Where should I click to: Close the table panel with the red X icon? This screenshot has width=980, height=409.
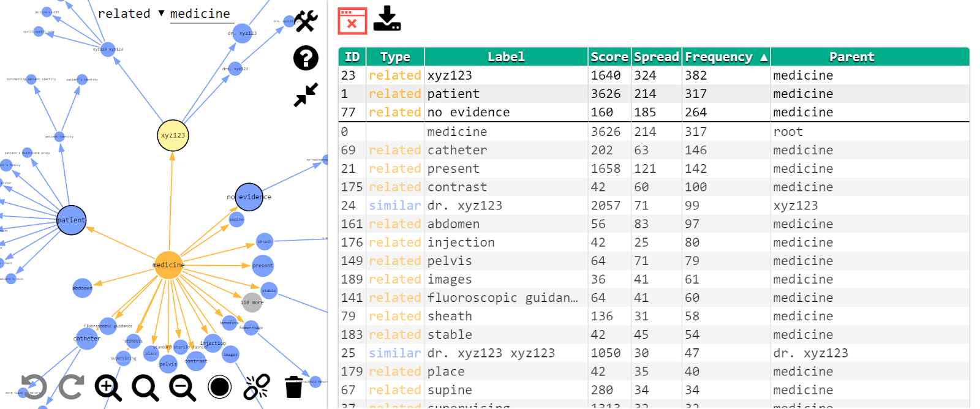(352, 20)
